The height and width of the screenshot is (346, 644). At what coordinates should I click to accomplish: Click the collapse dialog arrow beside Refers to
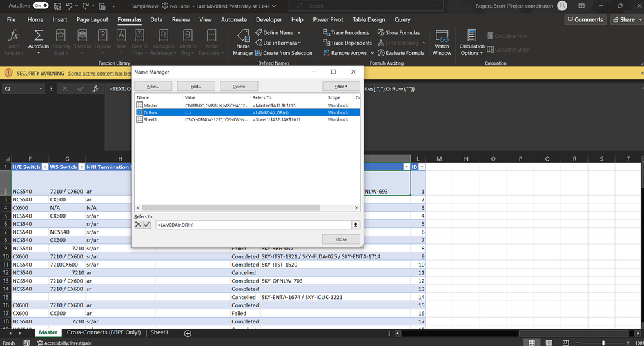(355, 225)
